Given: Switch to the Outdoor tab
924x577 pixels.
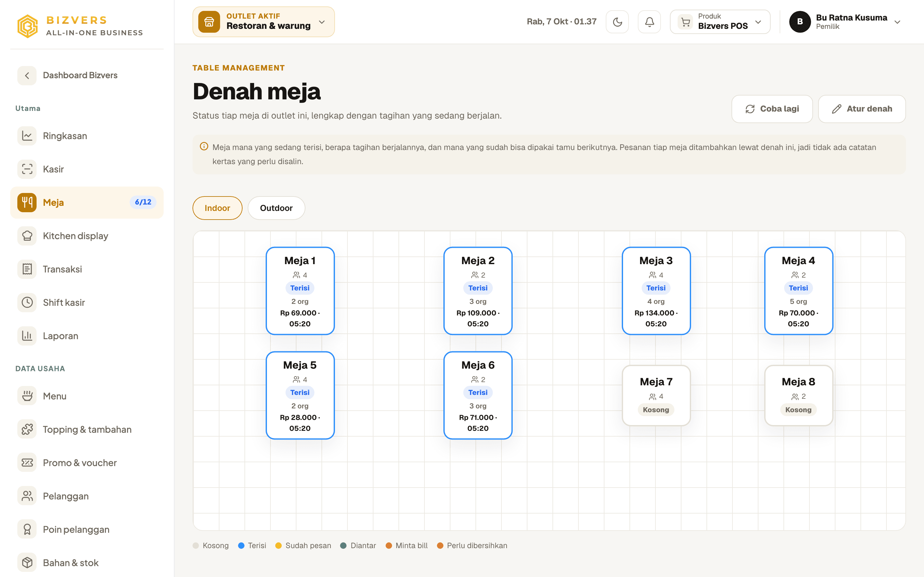Looking at the screenshot, I should [276, 208].
